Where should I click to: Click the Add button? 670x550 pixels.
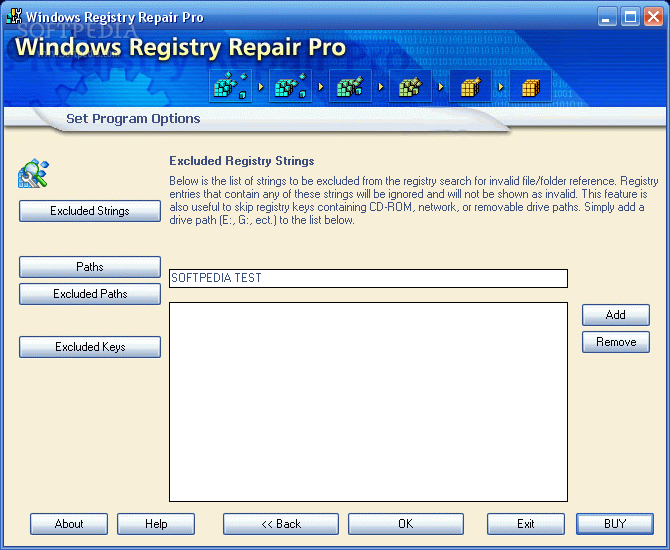point(616,315)
